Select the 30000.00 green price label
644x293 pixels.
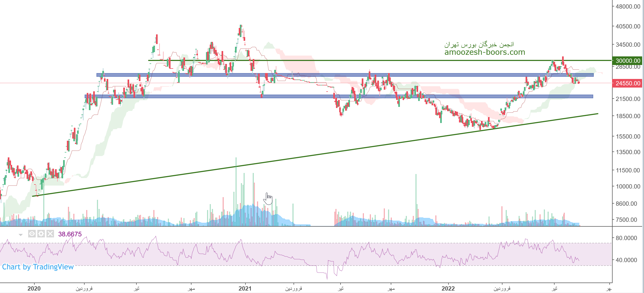tap(628, 61)
